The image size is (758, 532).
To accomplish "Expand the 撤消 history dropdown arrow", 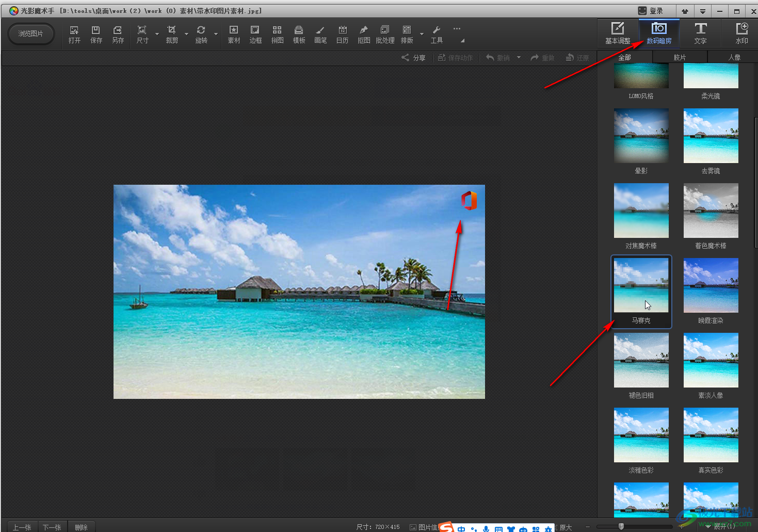I will [519, 58].
